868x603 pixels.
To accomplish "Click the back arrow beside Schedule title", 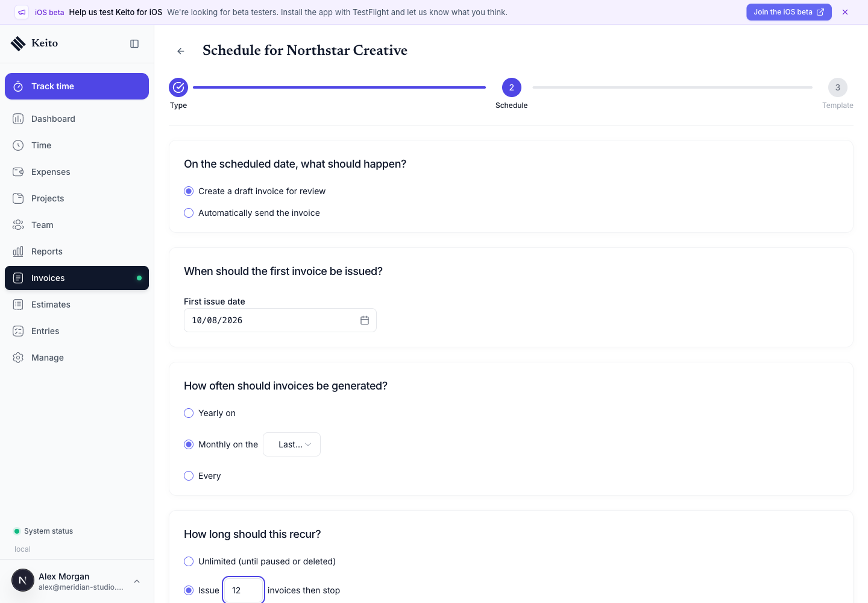I will pos(181,51).
